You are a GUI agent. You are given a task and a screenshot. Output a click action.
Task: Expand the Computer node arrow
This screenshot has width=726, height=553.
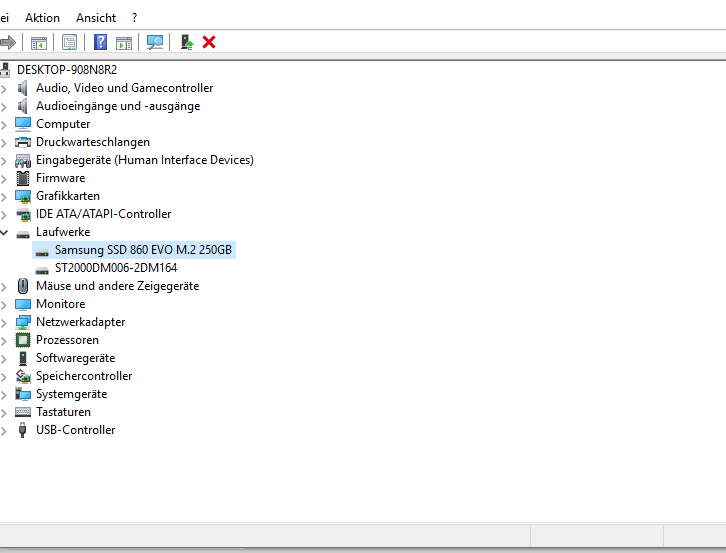coord(4,125)
